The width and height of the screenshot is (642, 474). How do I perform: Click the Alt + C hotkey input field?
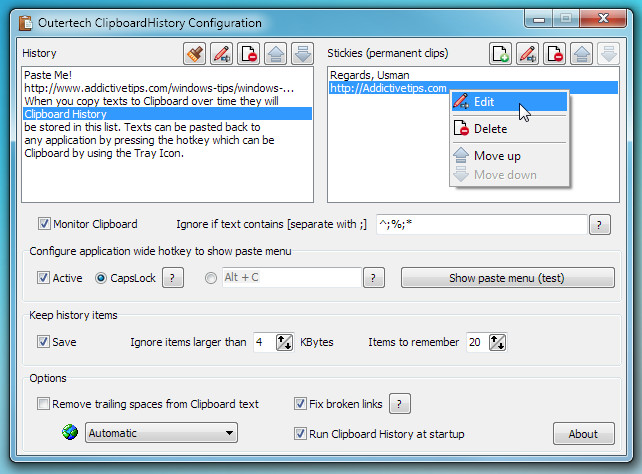(292, 278)
